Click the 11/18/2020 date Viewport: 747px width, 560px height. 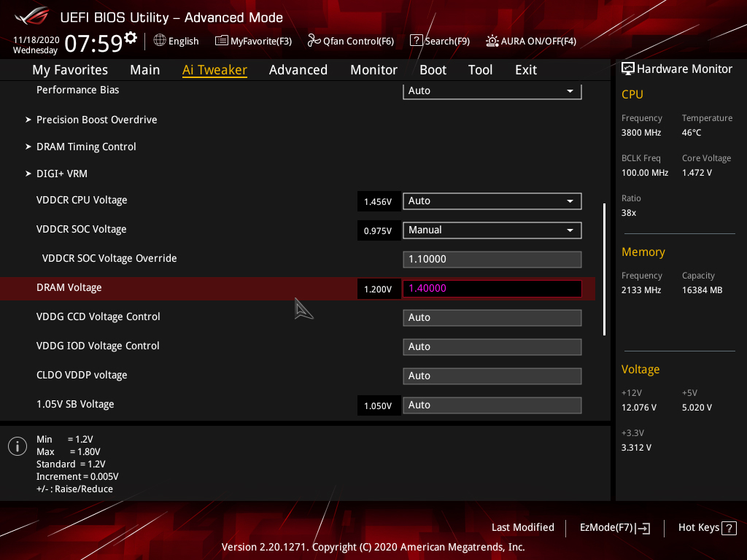(x=36, y=40)
